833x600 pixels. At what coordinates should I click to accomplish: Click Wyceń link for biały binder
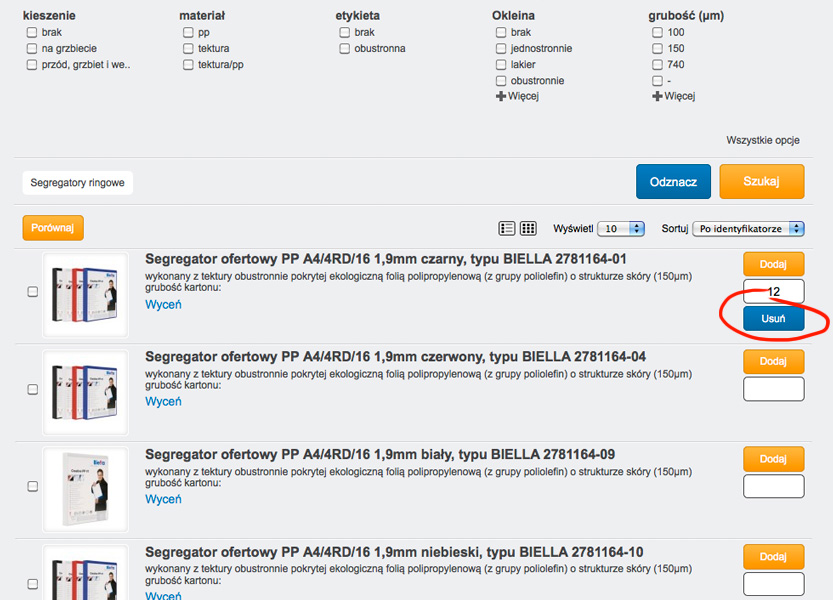coord(164,500)
